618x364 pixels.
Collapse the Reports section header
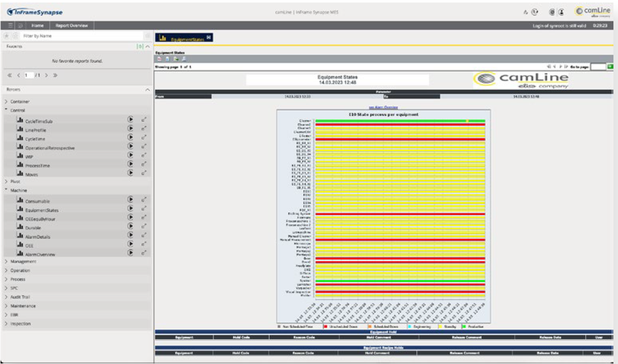(x=147, y=90)
